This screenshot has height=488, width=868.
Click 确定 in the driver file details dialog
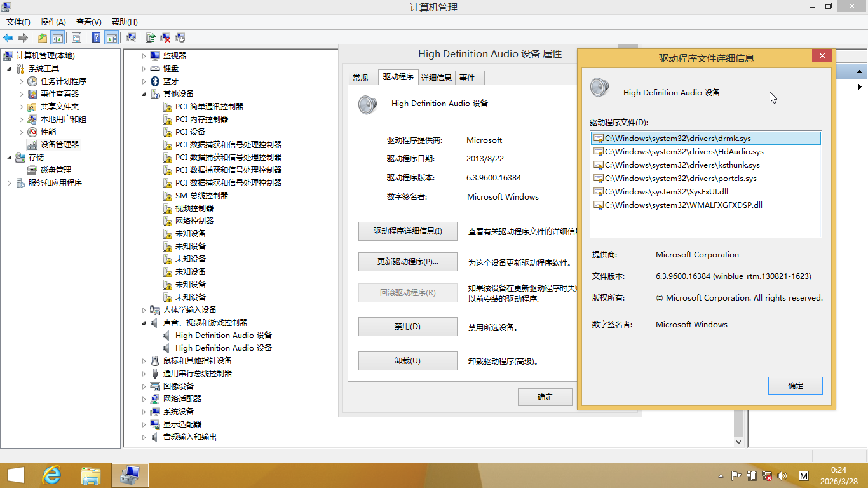click(795, 385)
